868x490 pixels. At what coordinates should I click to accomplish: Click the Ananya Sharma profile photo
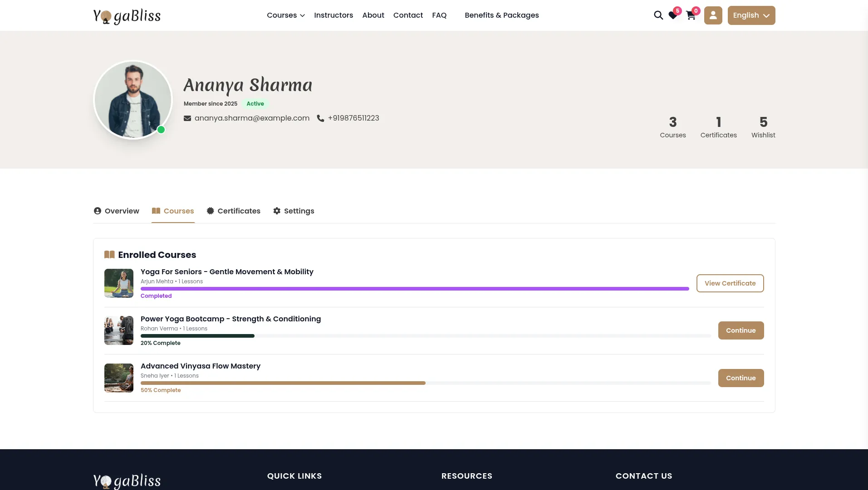pyautogui.click(x=132, y=100)
